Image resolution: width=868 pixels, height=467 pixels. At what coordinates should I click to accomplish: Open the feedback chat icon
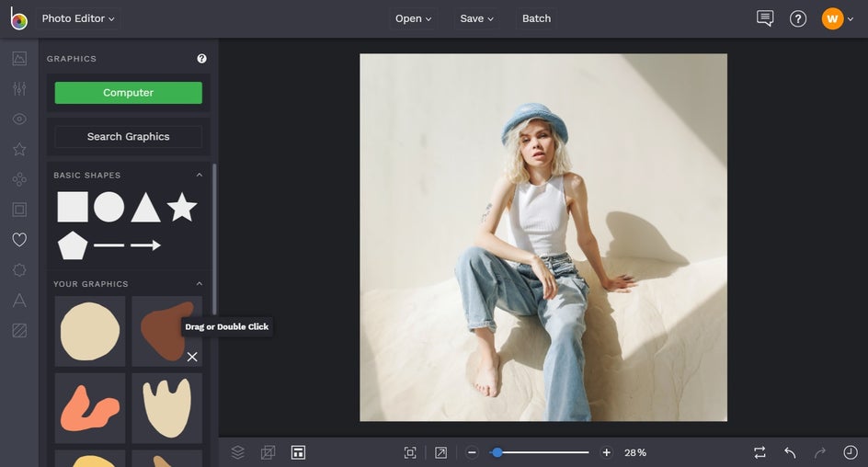coord(765,18)
